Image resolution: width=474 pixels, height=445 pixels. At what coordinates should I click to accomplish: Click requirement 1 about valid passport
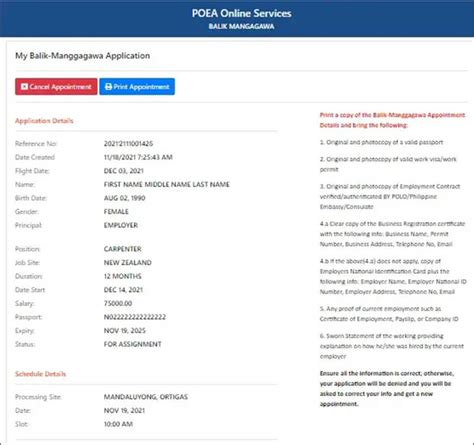[x=381, y=142]
